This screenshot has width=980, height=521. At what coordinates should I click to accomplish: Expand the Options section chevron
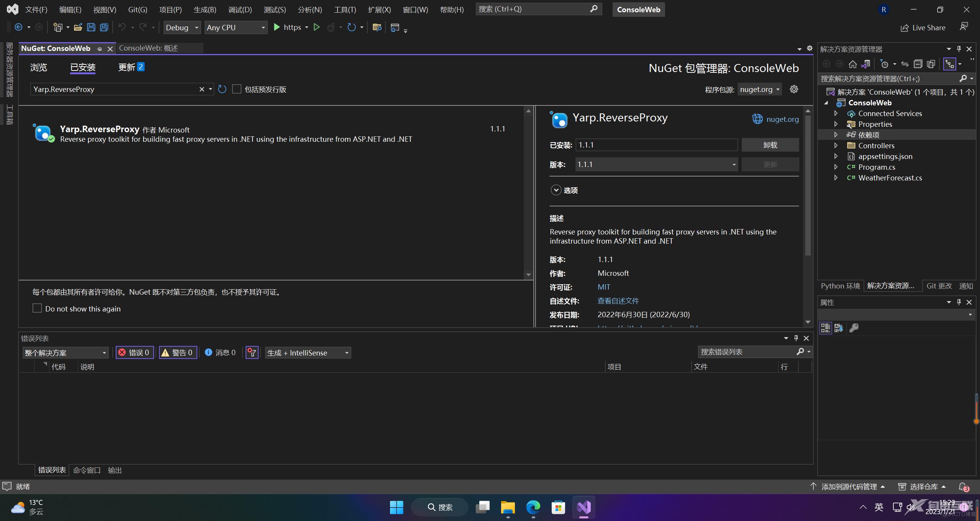(556, 190)
